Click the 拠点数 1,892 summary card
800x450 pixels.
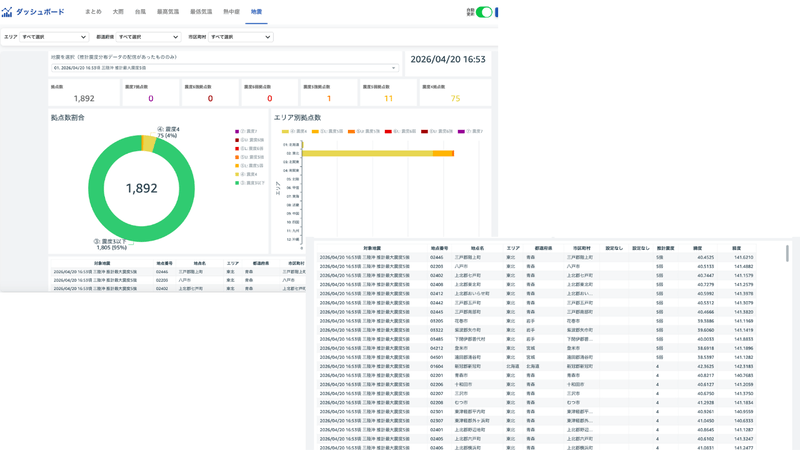(84, 94)
